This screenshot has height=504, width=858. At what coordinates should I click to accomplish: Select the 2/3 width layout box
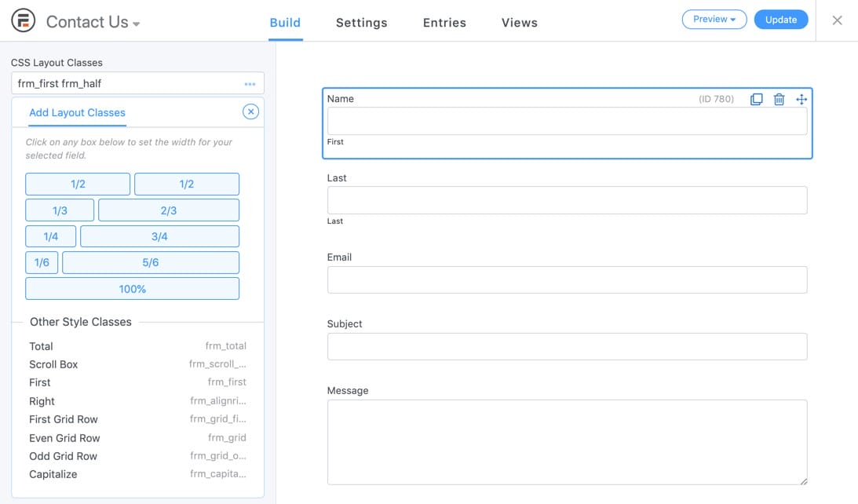[x=168, y=210]
